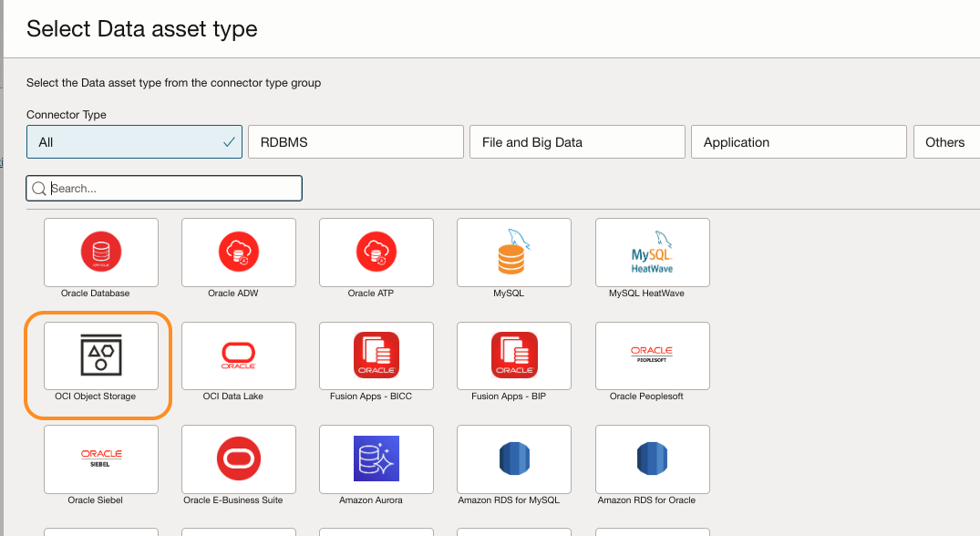This screenshot has height=536, width=980.
Task: Select the MySQL dolphin database icon
Action: (514, 253)
